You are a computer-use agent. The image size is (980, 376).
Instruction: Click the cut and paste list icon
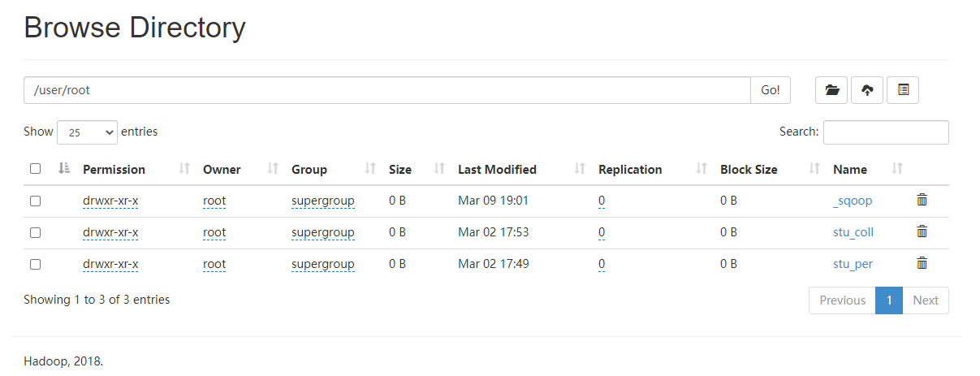(903, 91)
